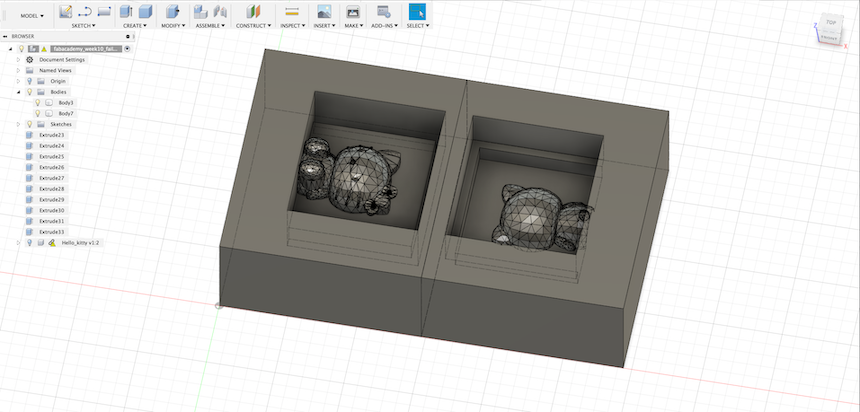Screen dimensions: 860x412
Task: Click the Joint icon under Assemble
Action: click(220, 11)
